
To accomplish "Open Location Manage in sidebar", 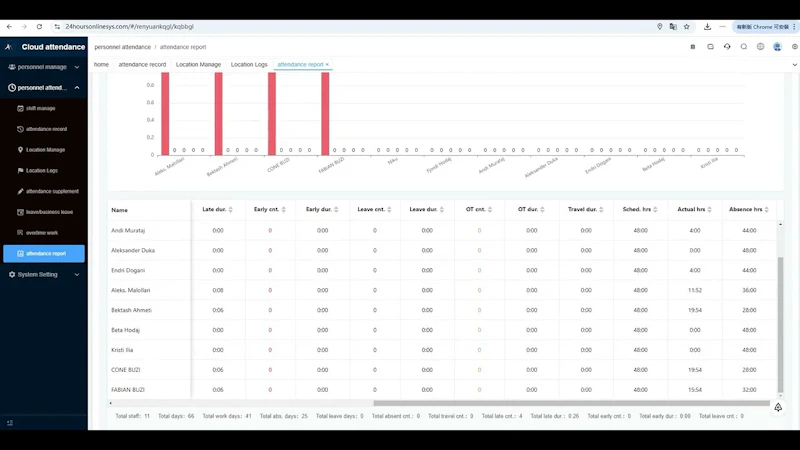I will point(43,150).
